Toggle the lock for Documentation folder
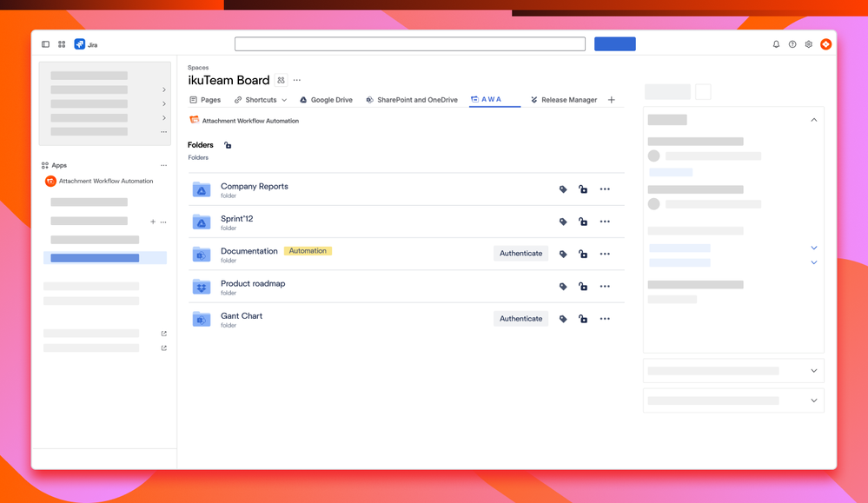 (x=583, y=254)
